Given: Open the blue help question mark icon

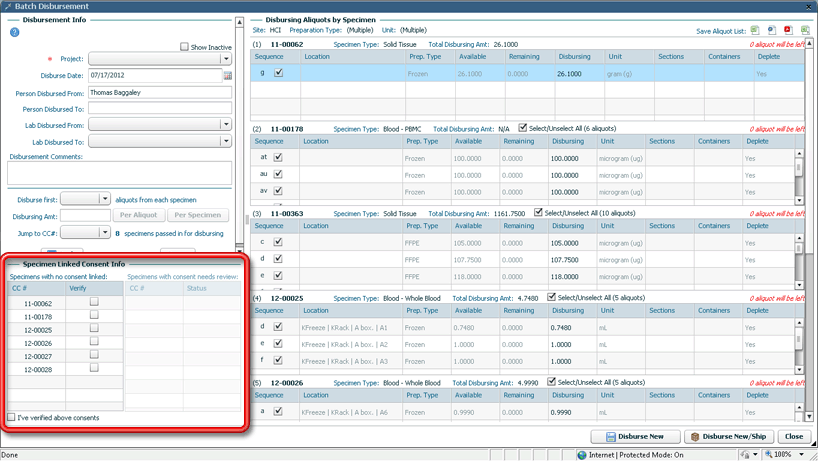Looking at the screenshot, I should coord(14,32).
